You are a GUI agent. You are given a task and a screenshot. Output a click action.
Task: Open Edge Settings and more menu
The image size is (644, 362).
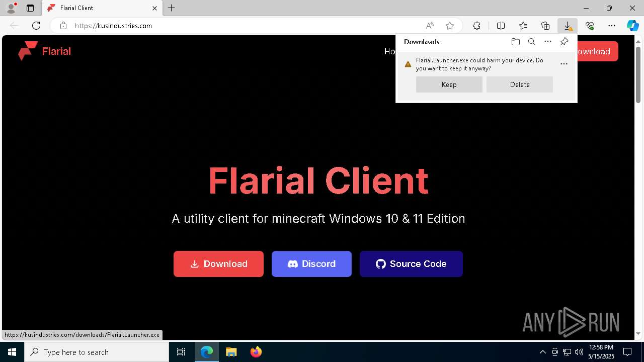612,26
